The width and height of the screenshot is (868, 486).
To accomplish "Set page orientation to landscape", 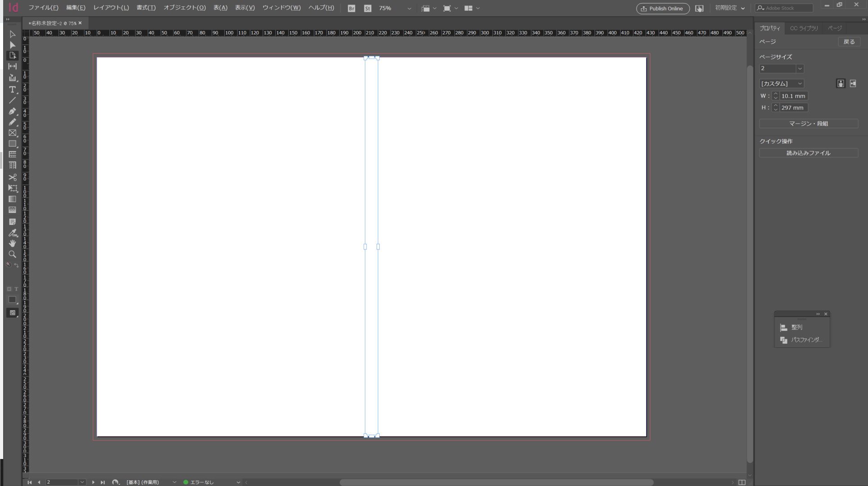I will (x=853, y=84).
